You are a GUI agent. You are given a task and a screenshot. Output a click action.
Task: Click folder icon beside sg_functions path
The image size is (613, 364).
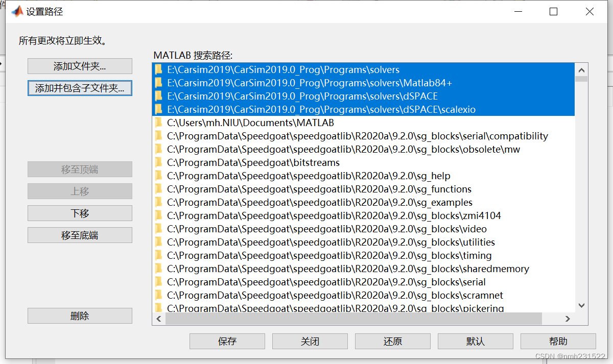pyautogui.click(x=159, y=189)
